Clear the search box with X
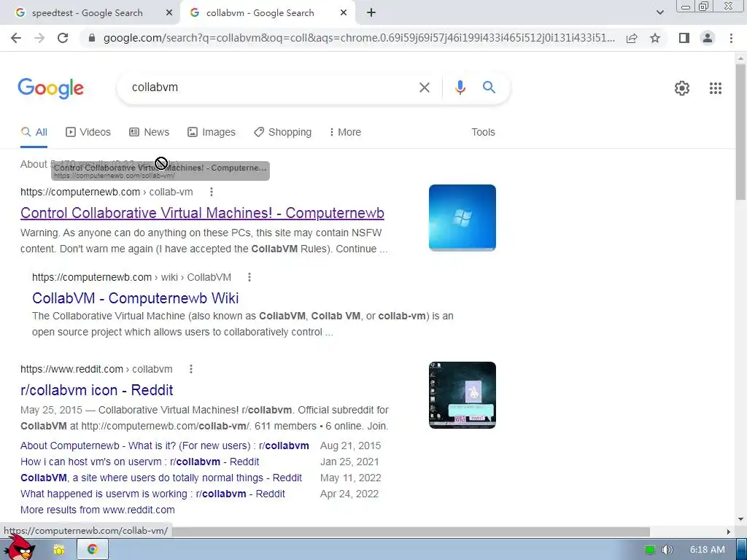This screenshot has width=747, height=560. [x=424, y=87]
